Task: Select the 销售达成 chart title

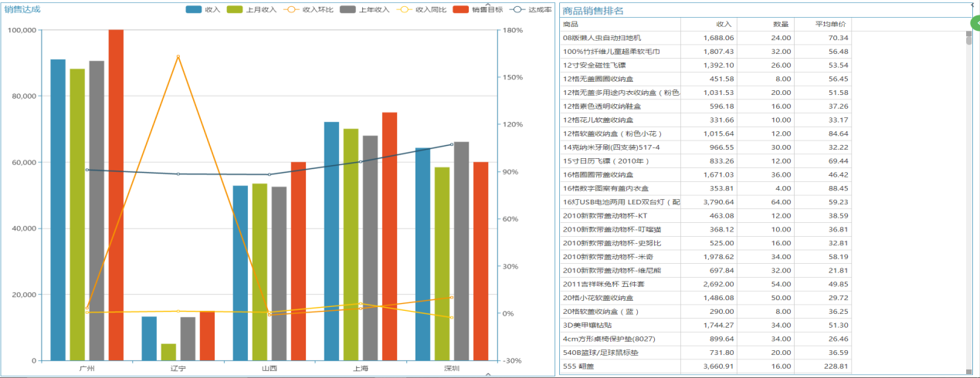Action: [x=22, y=9]
